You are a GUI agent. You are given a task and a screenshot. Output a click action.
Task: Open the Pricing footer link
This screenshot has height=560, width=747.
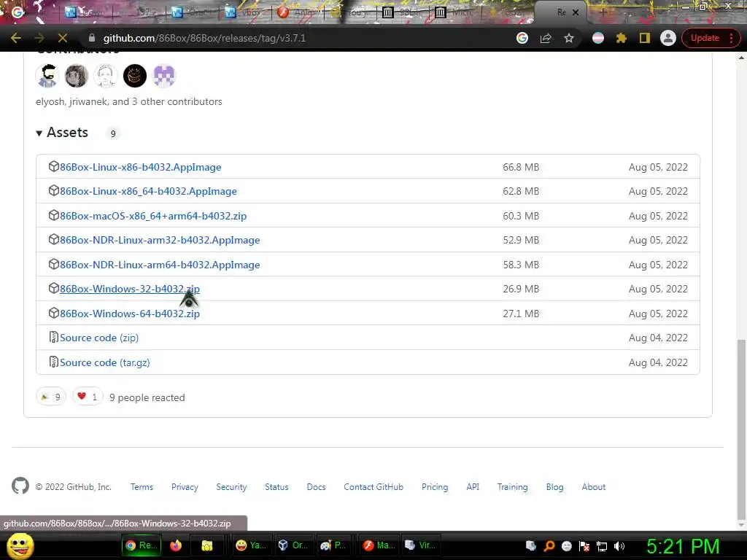click(x=435, y=487)
